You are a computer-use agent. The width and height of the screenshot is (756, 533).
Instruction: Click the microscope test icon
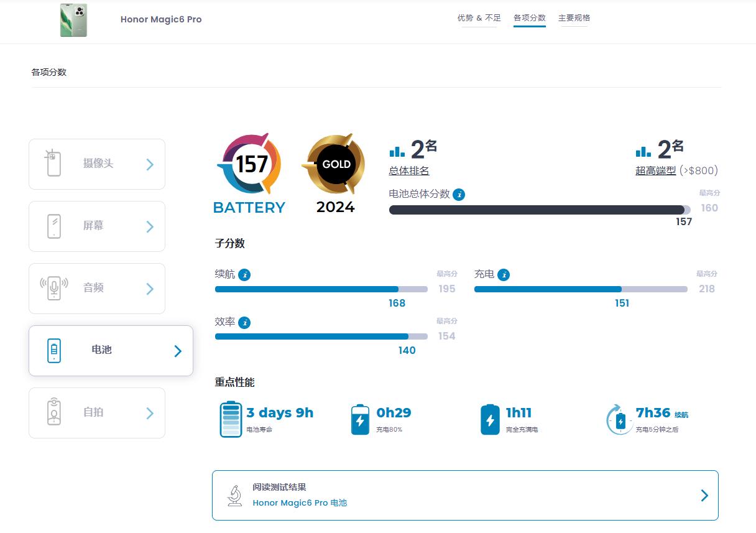tap(234, 495)
